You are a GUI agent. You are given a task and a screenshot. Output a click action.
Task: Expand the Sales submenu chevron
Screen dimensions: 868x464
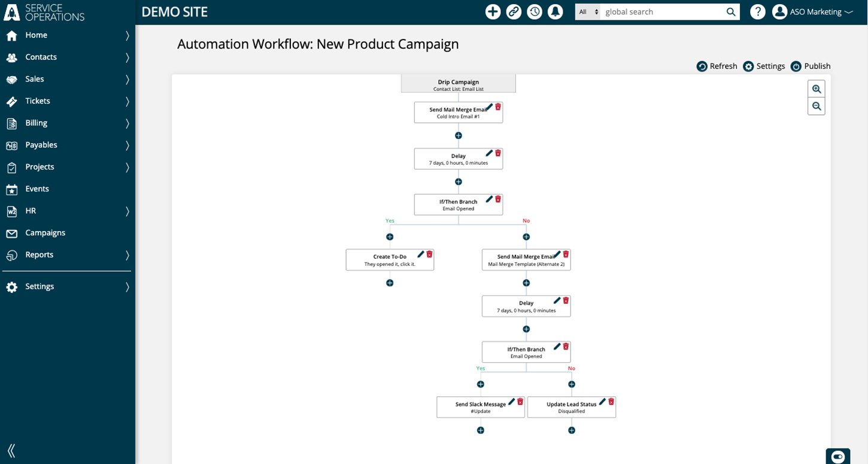pos(127,79)
